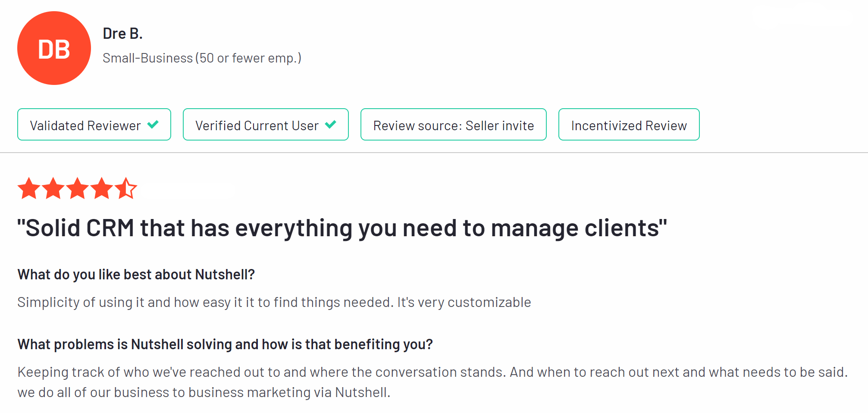868x413 pixels.
Task: Click the half-filled fifth star
Action: click(x=126, y=188)
